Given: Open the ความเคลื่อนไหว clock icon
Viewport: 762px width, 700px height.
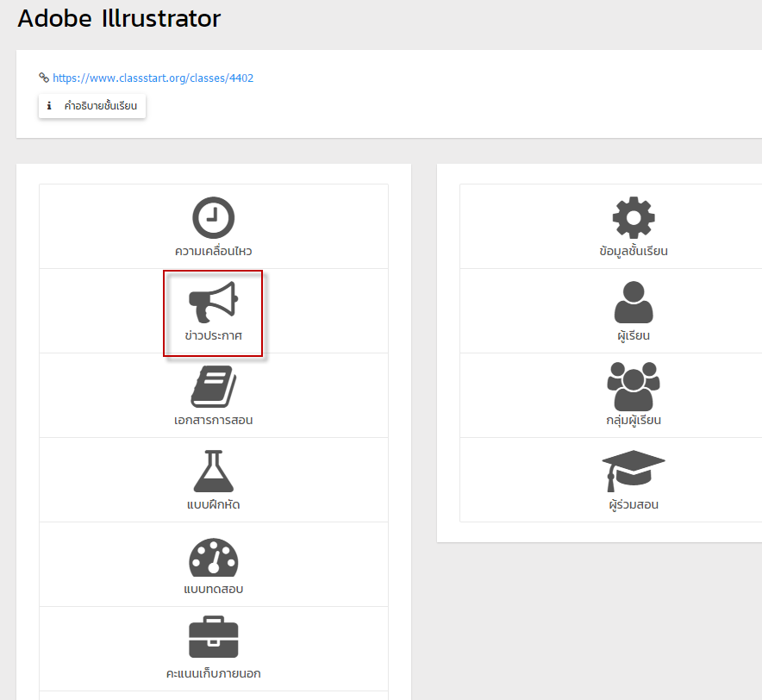Looking at the screenshot, I should (x=213, y=217).
